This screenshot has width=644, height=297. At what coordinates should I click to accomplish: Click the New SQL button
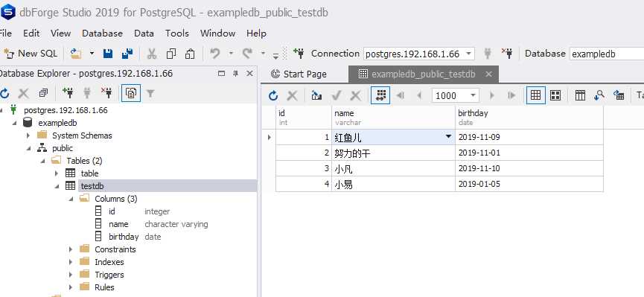[x=31, y=54]
